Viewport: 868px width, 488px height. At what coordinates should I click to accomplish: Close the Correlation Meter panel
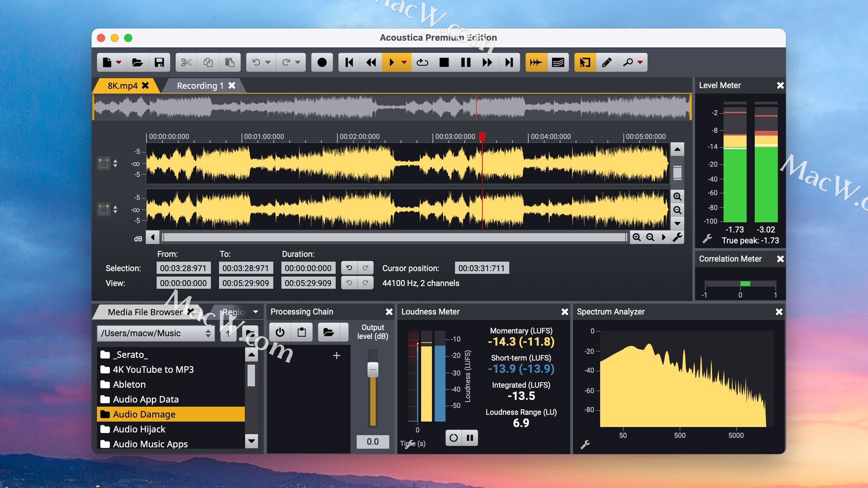coord(780,259)
